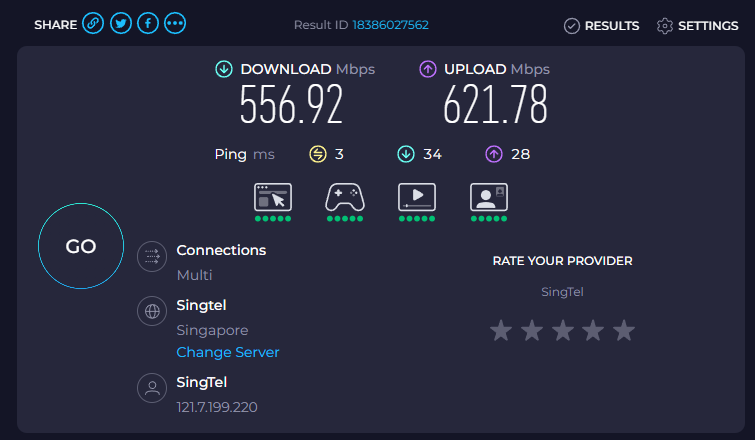755x440 pixels.
Task: Click the idle ping latency icon
Action: [x=318, y=154]
